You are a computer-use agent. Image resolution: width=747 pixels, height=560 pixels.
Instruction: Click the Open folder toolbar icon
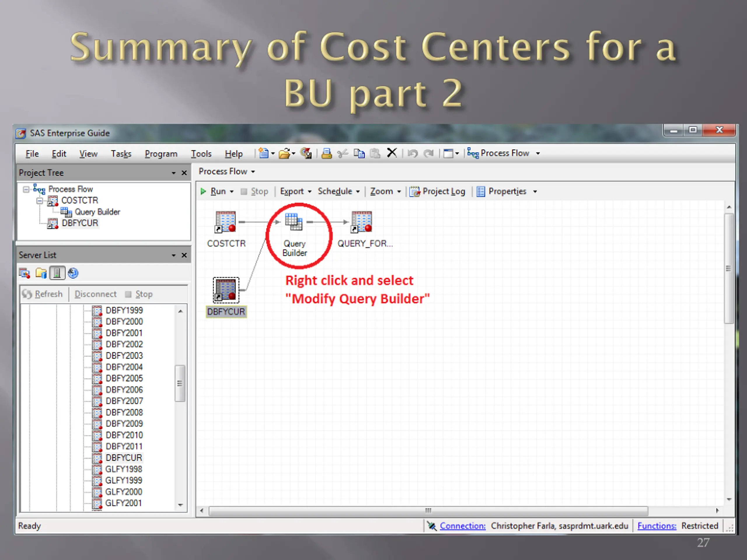pos(285,154)
